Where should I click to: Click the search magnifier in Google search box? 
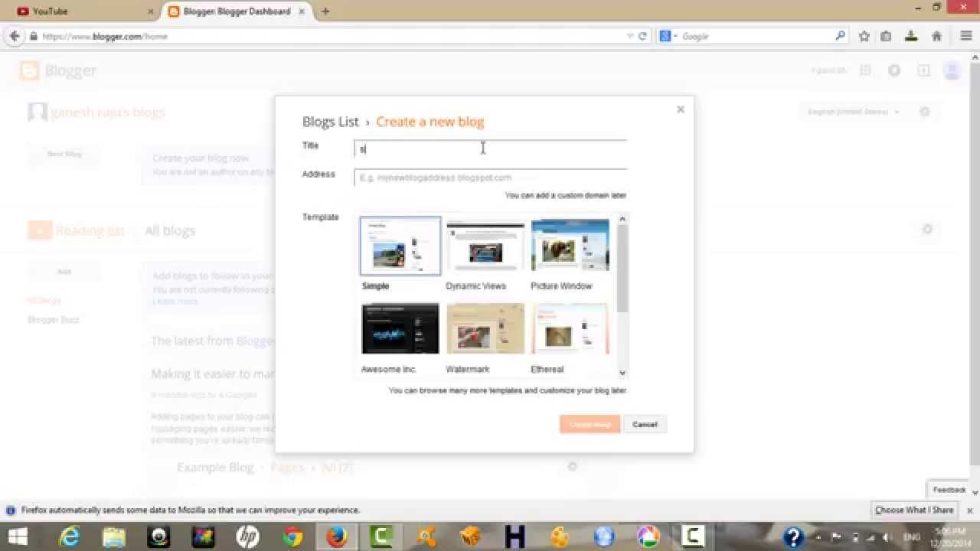click(x=840, y=36)
